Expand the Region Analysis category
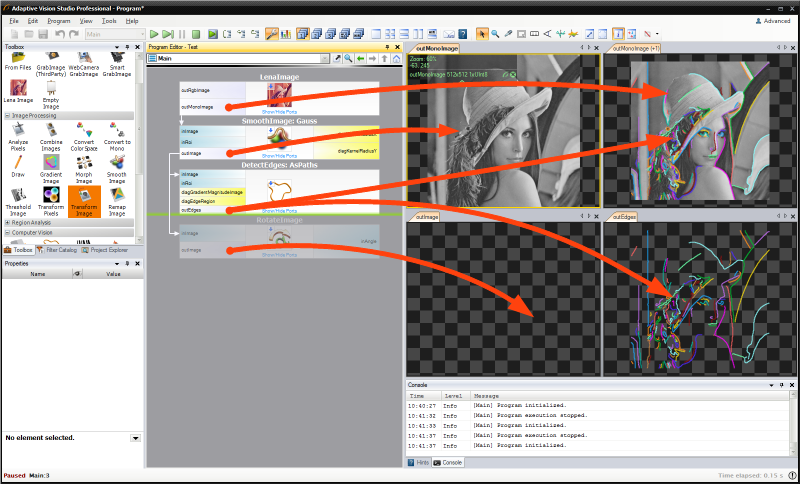Screen dimensions: 800x484 (x=7, y=222)
